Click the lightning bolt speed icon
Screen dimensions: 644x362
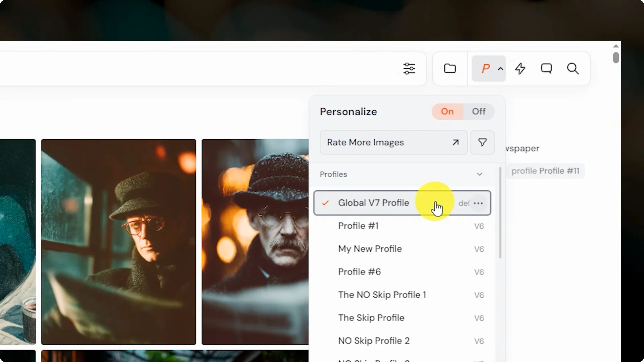520,68
